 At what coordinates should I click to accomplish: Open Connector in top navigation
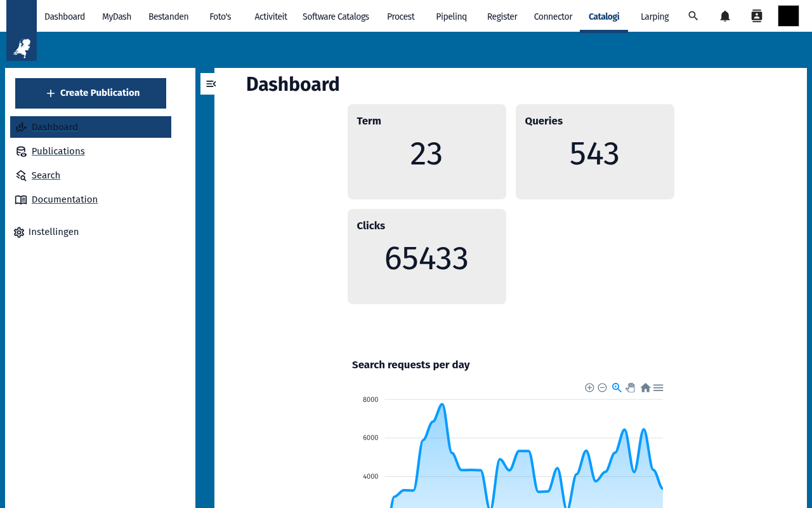[553, 17]
